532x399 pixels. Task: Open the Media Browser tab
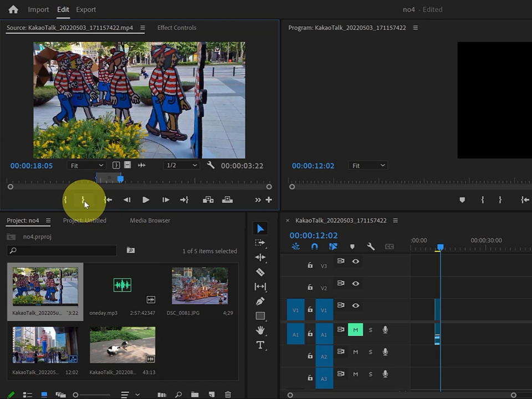(150, 221)
